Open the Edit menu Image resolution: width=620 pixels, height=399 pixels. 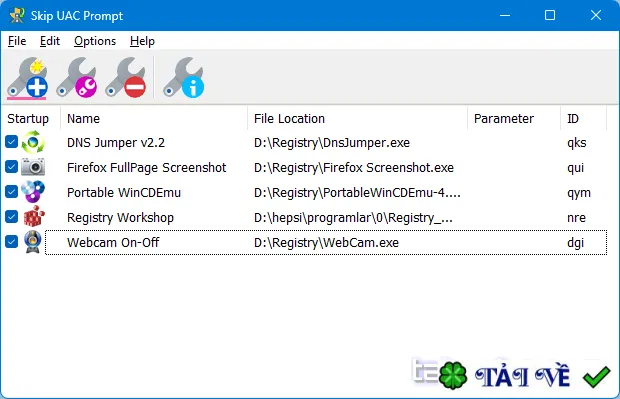pos(50,41)
